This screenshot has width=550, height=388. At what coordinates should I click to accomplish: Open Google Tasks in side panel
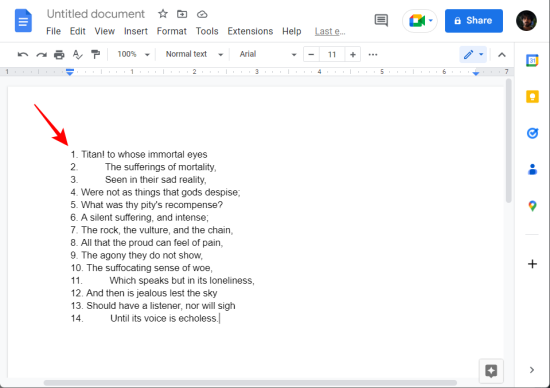point(532,133)
